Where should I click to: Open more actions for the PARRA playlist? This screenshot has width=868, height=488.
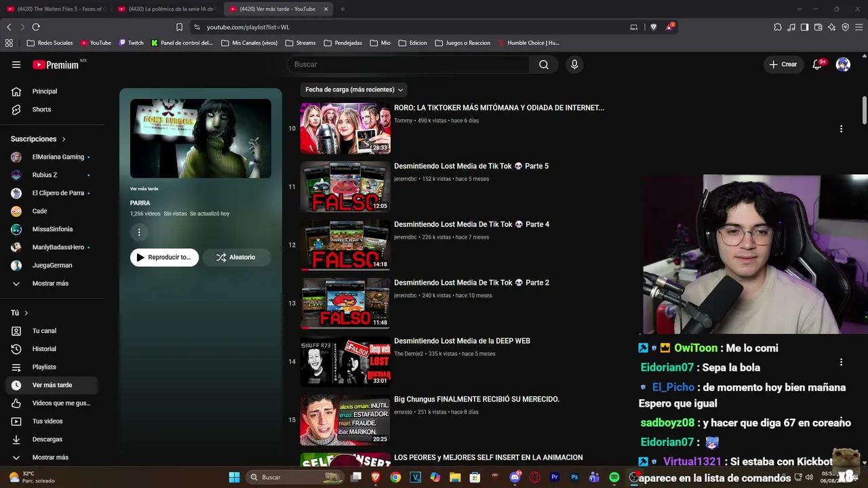click(x=139, y=232)
